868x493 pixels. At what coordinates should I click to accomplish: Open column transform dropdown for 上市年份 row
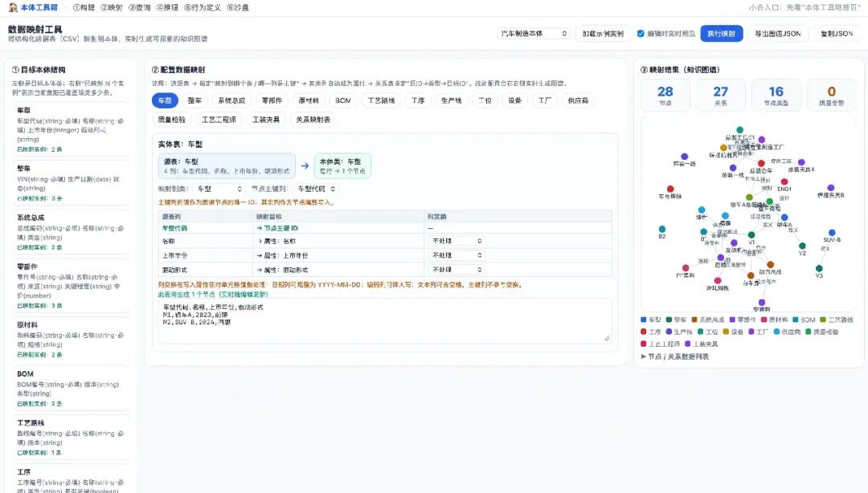pos(457,255)
